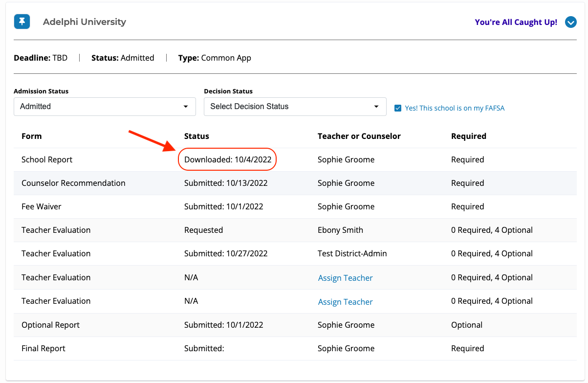Image resolution: width=588 pixels, height=383 pixels.
Task: Select the Final Report form row
Action: point(44,348)
